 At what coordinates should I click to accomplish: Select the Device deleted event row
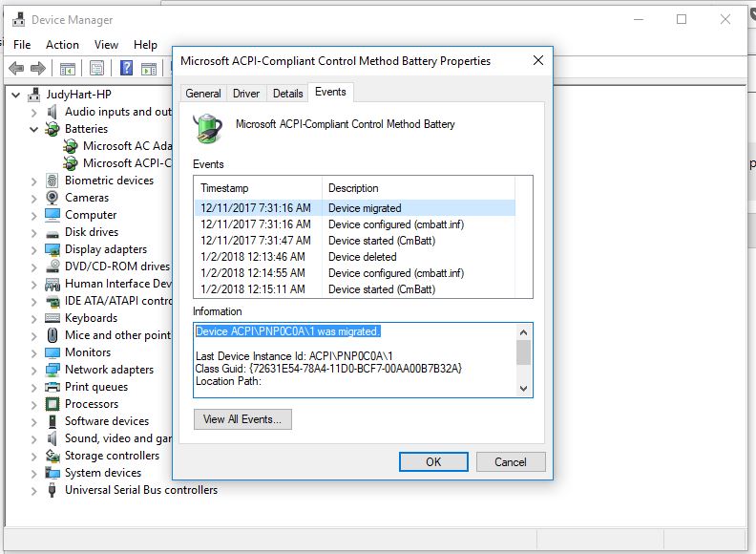[355, 257]
